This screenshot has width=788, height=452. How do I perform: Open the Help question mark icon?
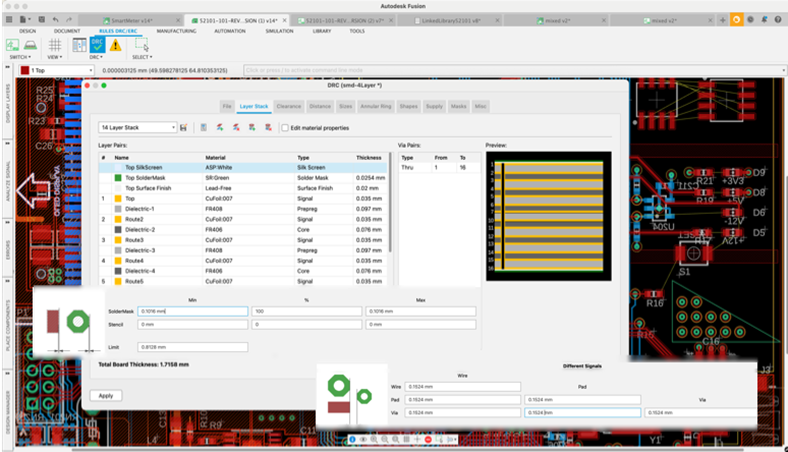777,20
